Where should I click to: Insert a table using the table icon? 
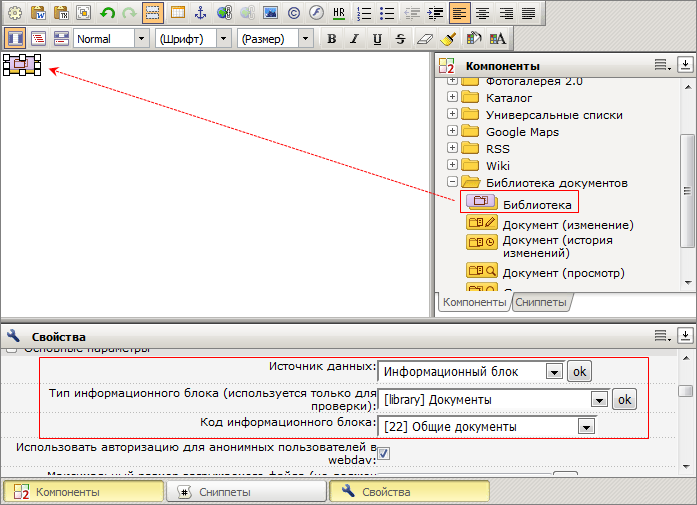point(176,13)
